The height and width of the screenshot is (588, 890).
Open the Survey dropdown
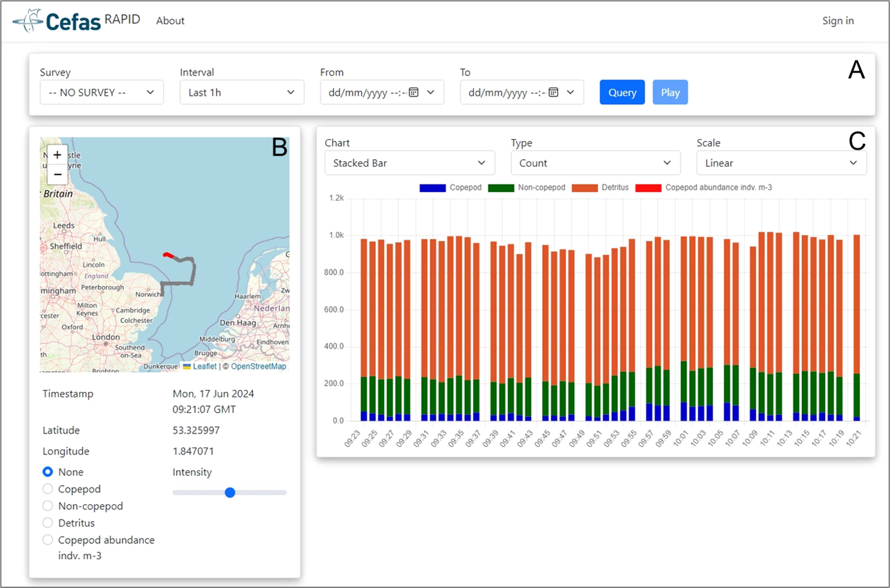coord(102,92)
